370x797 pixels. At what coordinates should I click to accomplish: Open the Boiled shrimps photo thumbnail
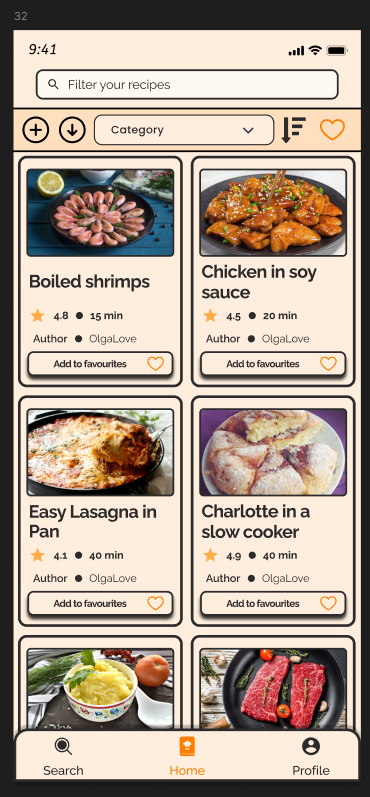click(100, 212)
